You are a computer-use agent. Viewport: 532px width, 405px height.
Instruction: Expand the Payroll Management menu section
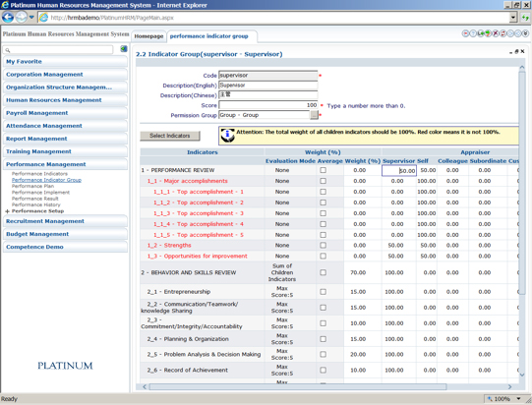click(x=65, y=113)
